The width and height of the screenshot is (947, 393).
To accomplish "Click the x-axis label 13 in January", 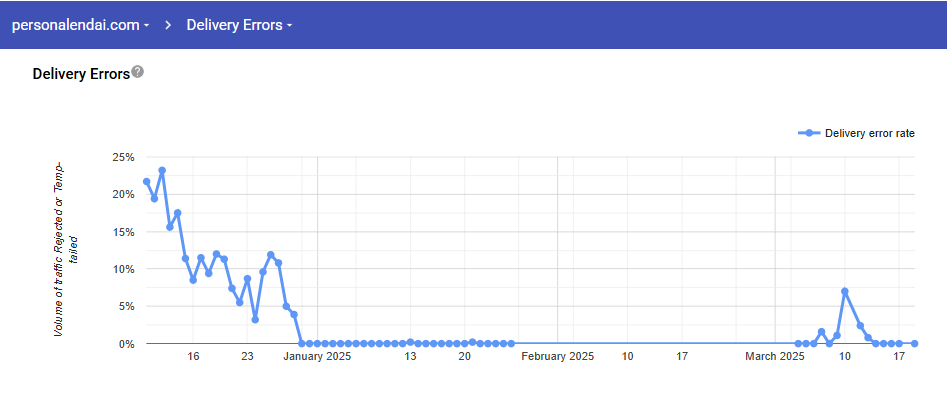I will [x=410, y=356].
